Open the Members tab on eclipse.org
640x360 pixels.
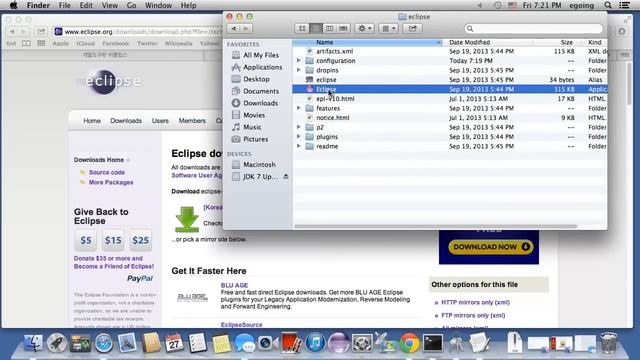[192, 121]
